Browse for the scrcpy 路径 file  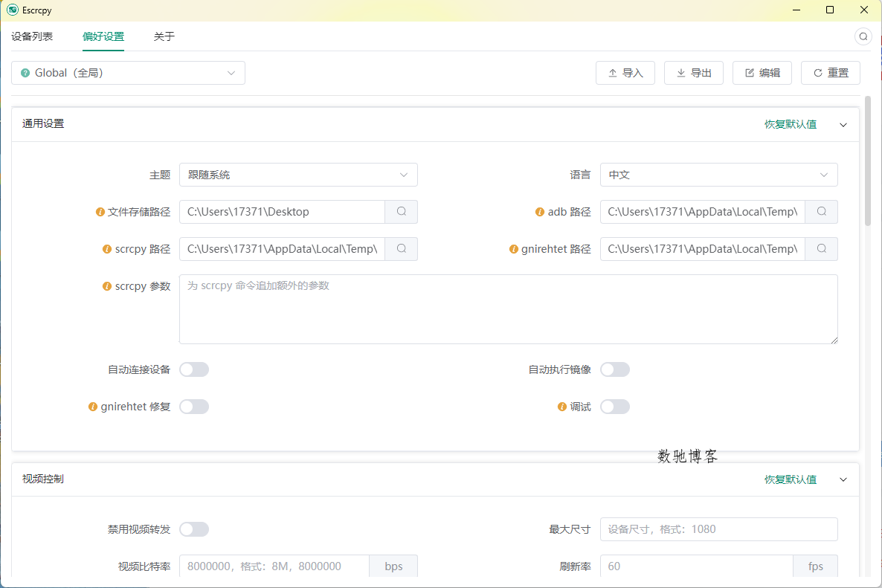pos(401,249)
